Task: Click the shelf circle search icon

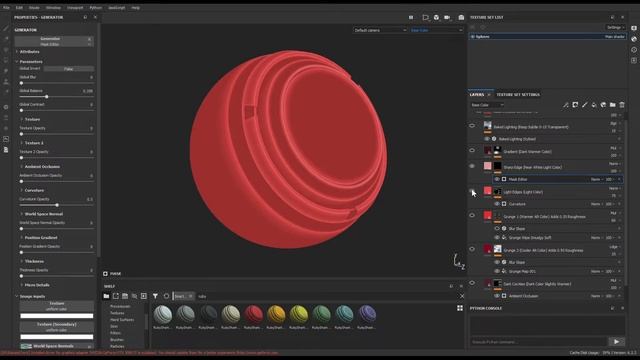Action: click(x=166, y=296)
